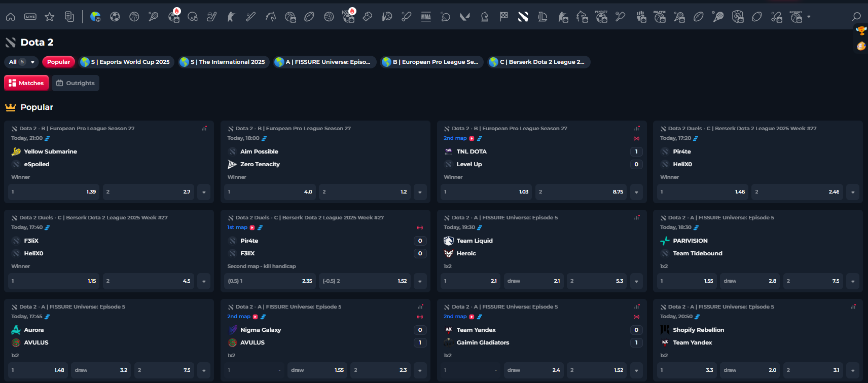
Task: Select the Volleyball sport icon
Action: coord(329,17)
